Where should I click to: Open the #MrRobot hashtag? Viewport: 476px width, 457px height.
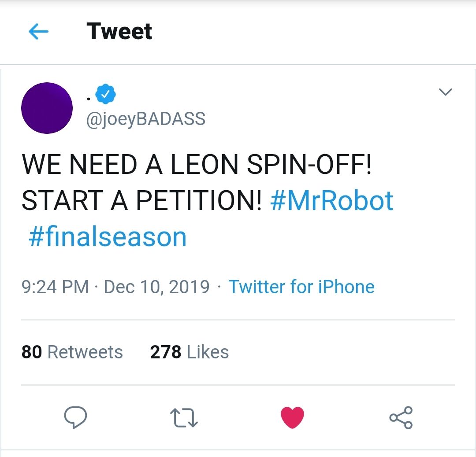click(x=331, y=201)
